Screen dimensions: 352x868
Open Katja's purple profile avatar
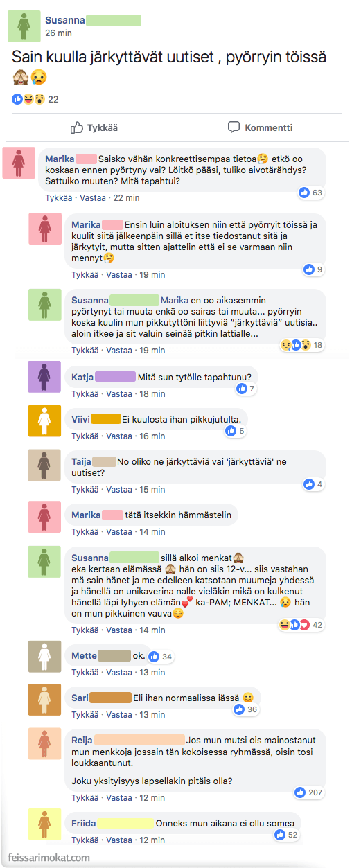(44, 378)
